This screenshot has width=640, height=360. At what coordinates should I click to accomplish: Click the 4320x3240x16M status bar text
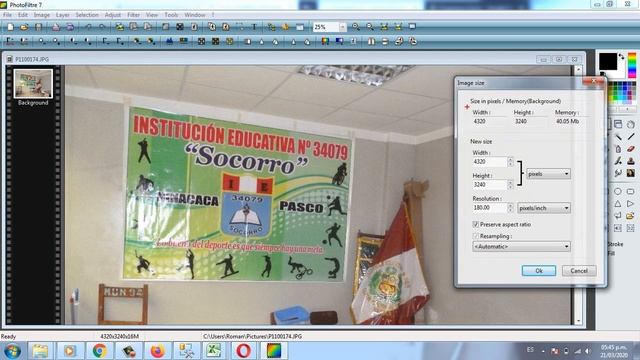pos(119,336)
